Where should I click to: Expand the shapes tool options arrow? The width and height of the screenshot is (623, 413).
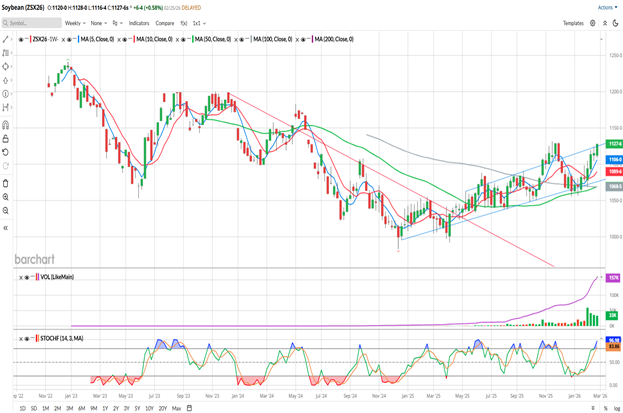11,66
